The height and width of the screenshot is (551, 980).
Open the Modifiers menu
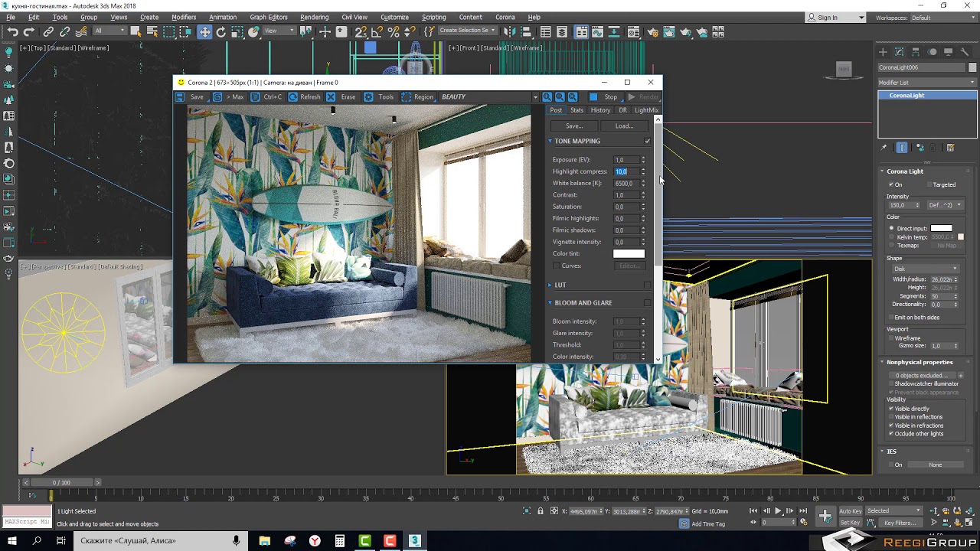(184, 17)
